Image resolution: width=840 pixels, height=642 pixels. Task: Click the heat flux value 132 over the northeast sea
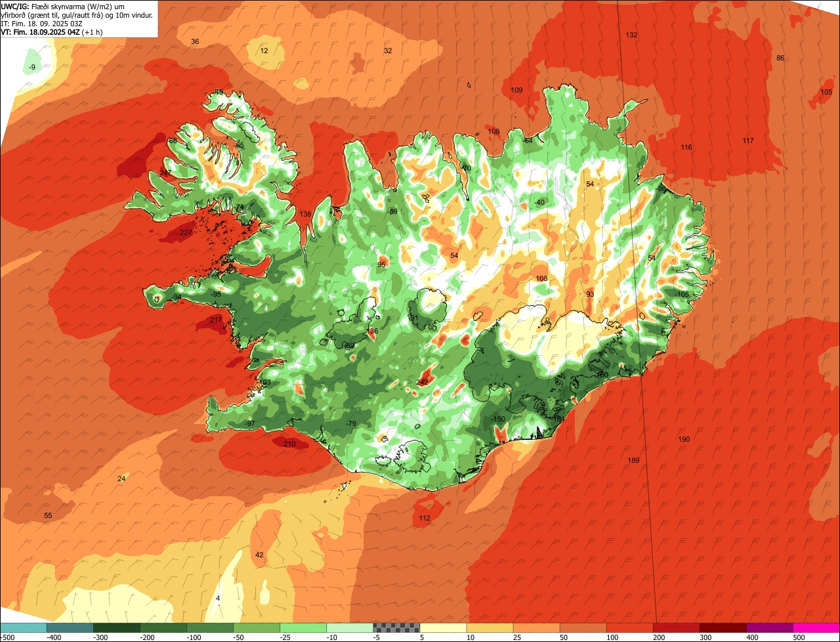[x=631, y=35]
